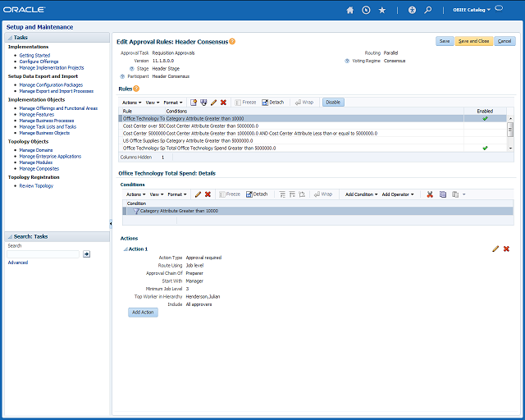Open the Rules Format menu

tap(173, 103)
